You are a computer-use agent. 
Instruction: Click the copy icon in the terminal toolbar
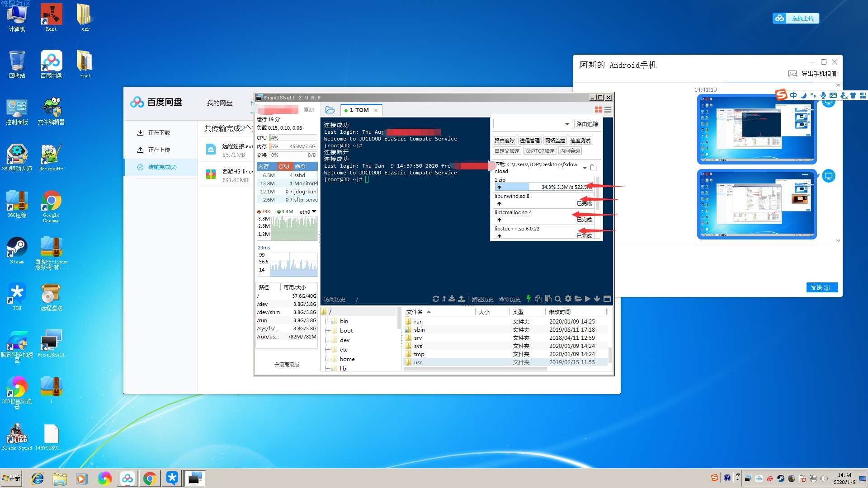(x=538, y=299)
